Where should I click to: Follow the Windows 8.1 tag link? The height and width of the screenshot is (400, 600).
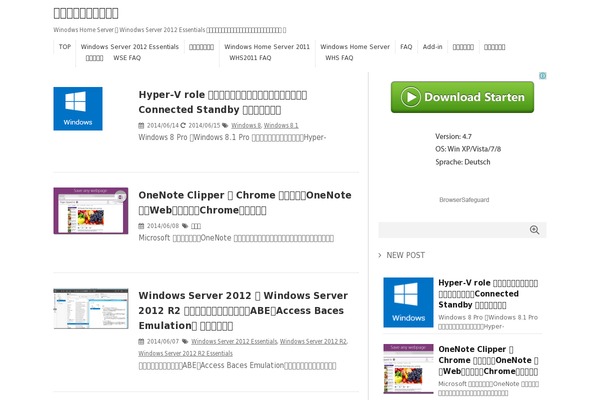(x=281, y=125)
